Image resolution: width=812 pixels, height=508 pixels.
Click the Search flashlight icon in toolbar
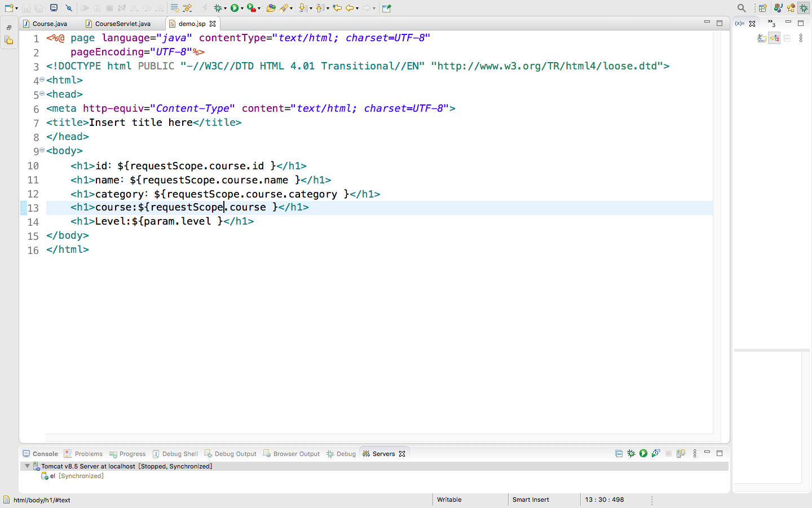coord(284,8)
